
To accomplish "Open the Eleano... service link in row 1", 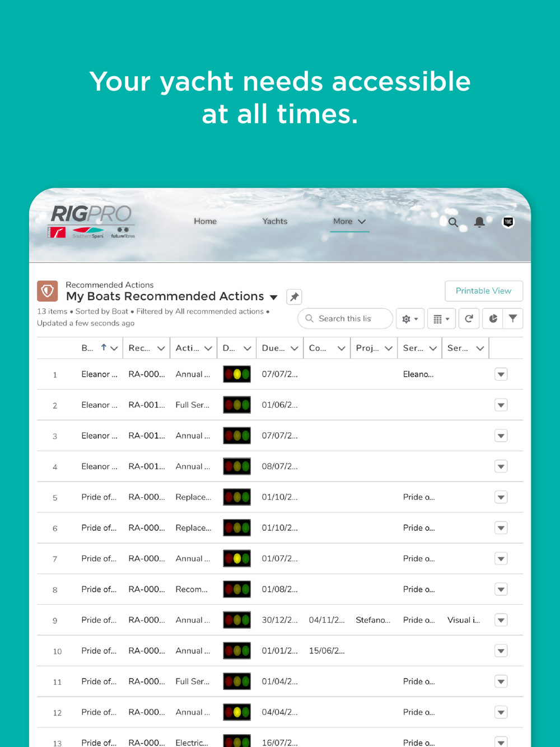I will (418, 374).
